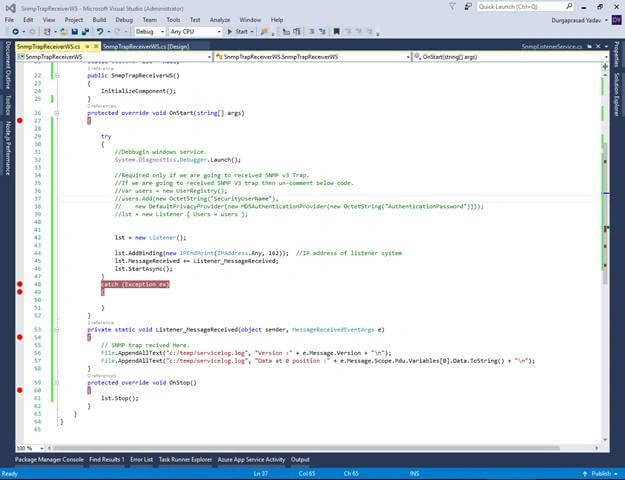Click the notifications flag icon in title bar
The height and width of the screenshot is (480, 625).
click(452, 6)
